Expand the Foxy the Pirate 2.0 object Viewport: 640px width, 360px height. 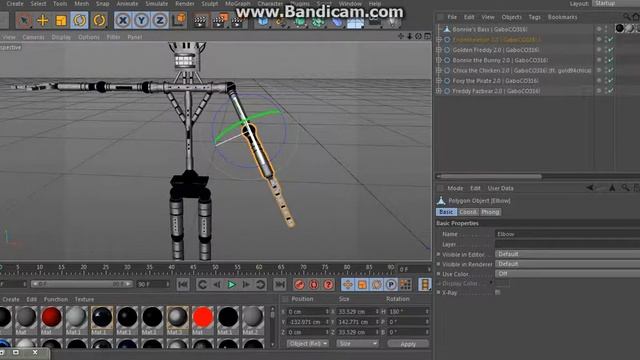(439, 81)
